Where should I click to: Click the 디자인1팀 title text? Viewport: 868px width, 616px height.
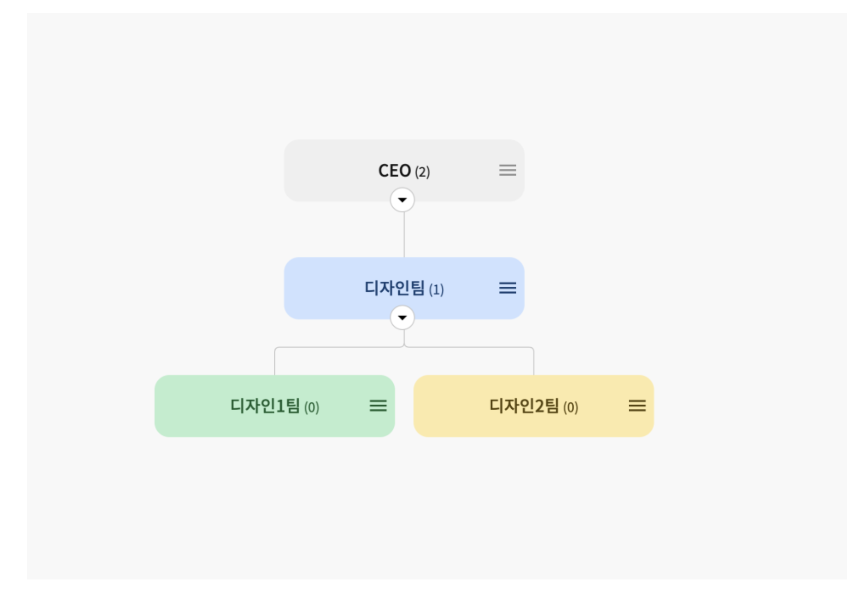coord(265,406)
